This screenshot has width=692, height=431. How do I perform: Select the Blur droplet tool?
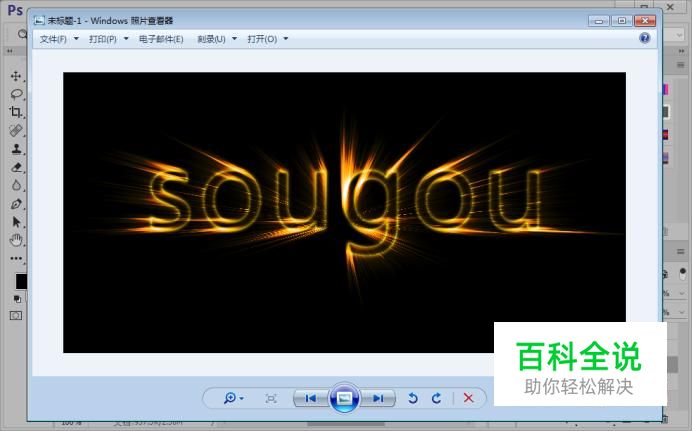click(x=16, y=185)
